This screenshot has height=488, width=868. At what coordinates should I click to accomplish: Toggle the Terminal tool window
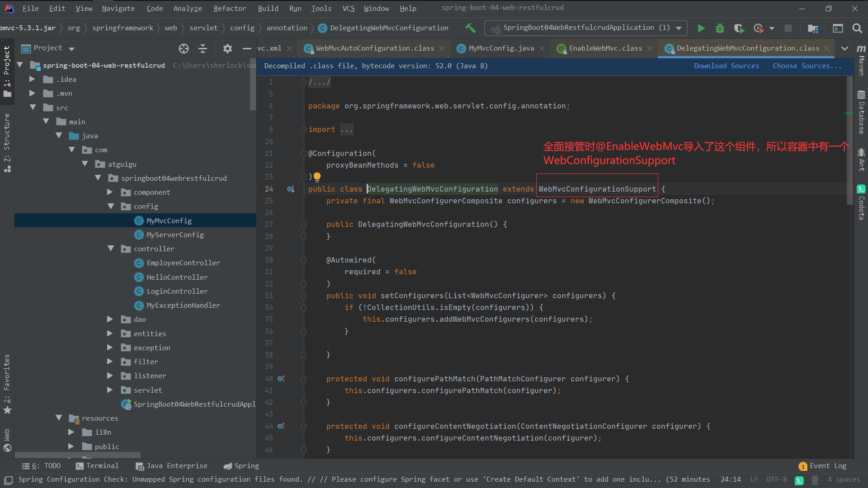click(x=97, y=466)
